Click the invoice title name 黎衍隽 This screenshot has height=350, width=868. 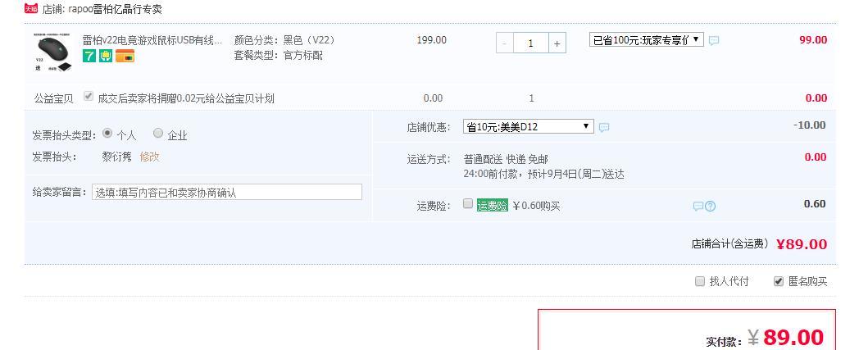[117, 157]
